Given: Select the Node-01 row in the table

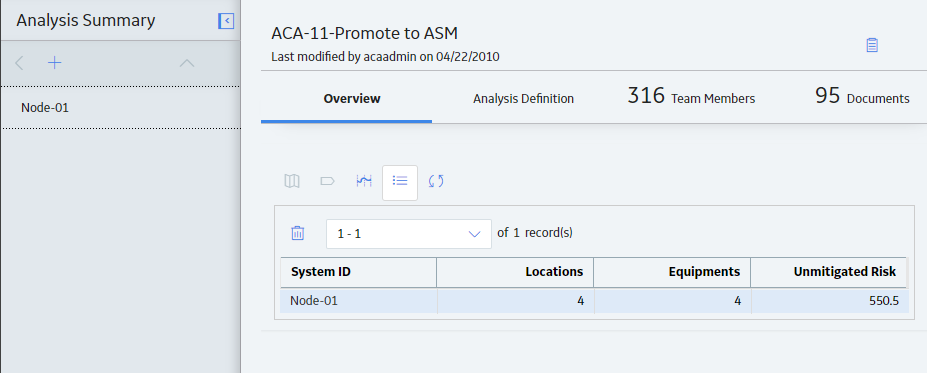Looking at the screenshot, I should tap(594, 301).
